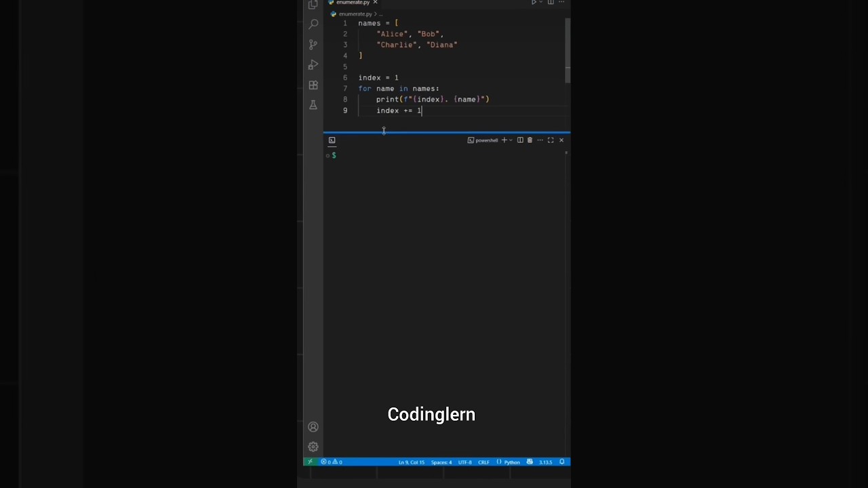Open the Search view in activity bar

click(x=313, y=24)
